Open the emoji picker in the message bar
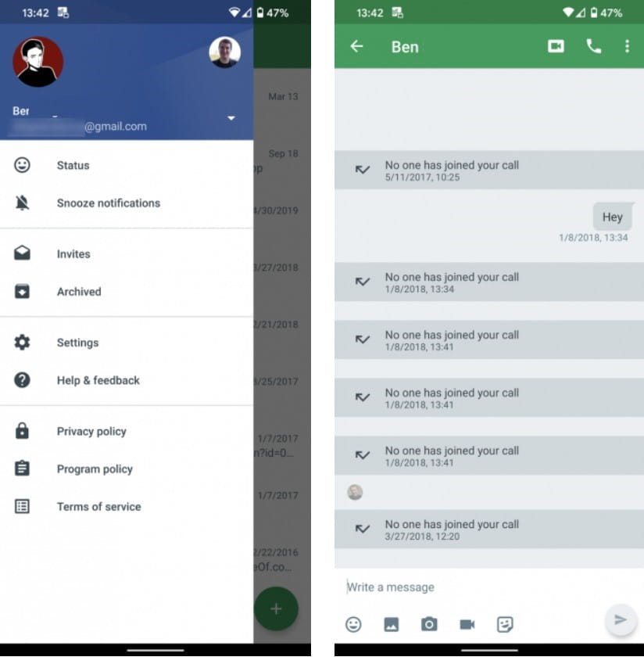The image size is (644, 657). [353, 623]
